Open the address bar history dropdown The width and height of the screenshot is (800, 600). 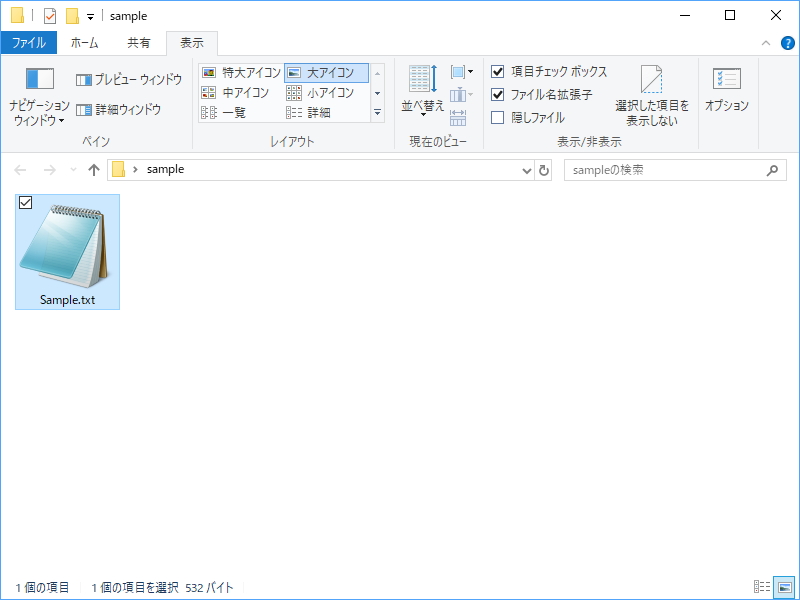(x=526, y=170)
